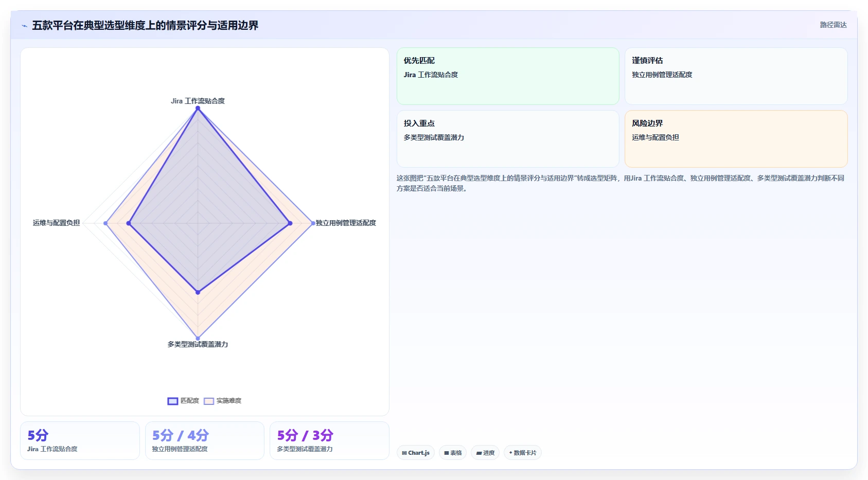The width and height of the screenshot is (868, 480).
Task: Open the 风险边界 card
Action: pyautogui.click(x=736, y=139)
